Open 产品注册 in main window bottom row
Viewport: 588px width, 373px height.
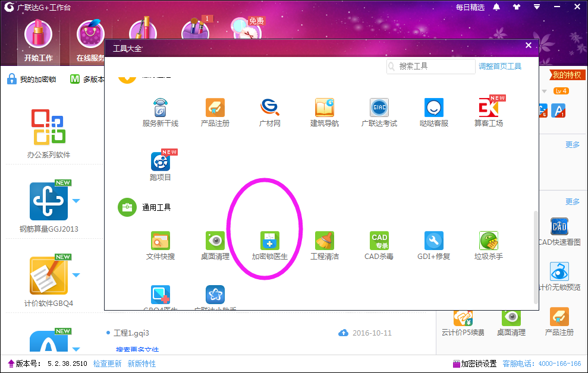point(559,322)
